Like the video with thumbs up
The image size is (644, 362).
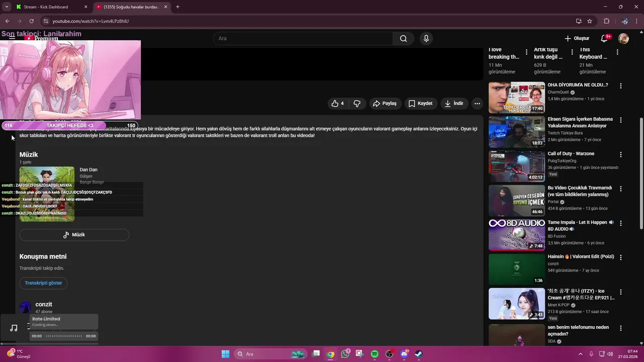(338, 104)
